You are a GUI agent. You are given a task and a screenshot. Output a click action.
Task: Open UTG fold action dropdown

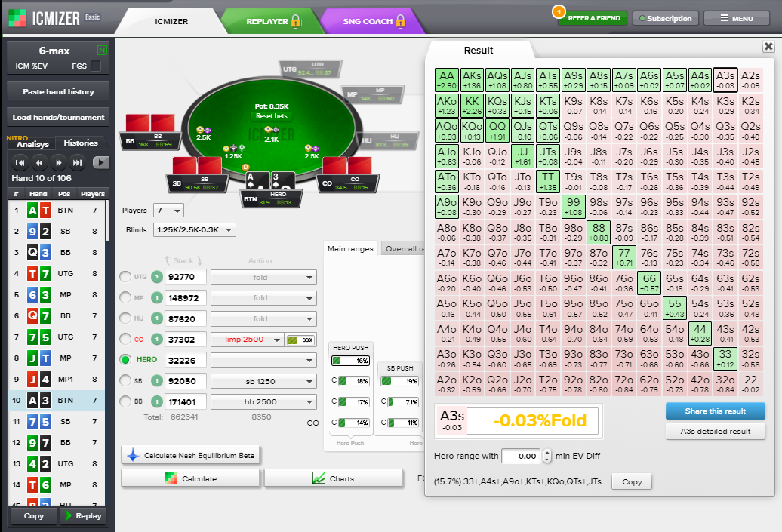click(264, 277)
